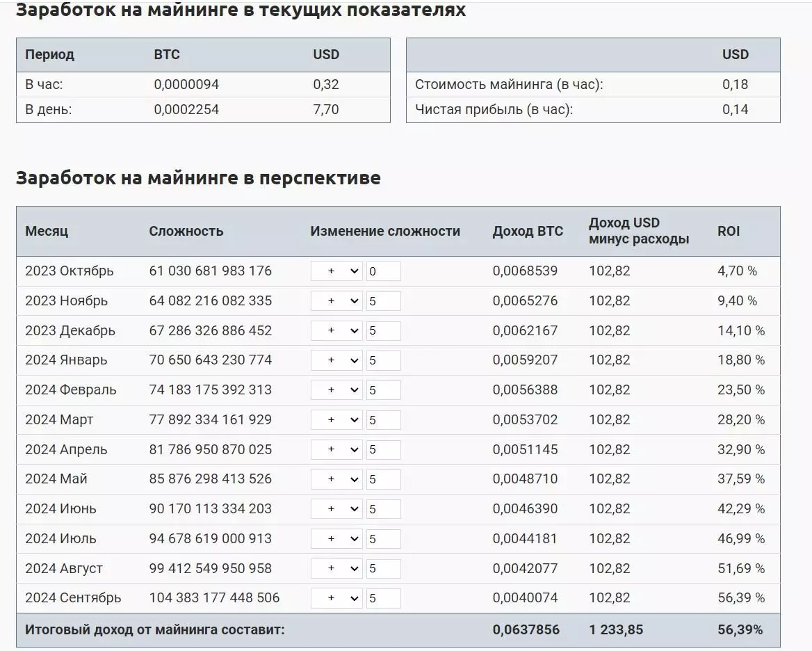Click the difficulty change field for 2024 Июль

click(384, 539)
